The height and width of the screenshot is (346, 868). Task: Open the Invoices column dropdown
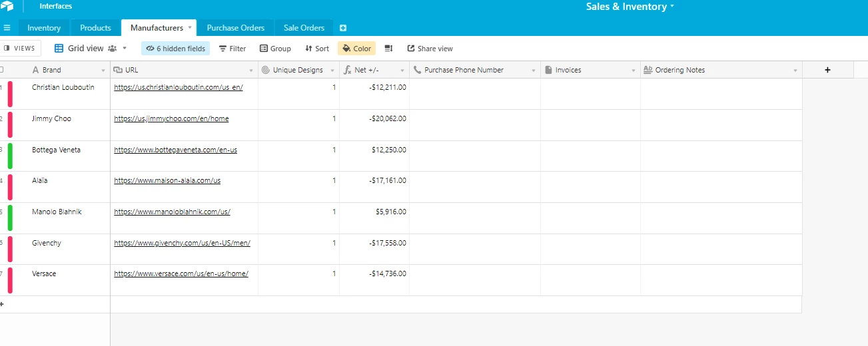(634, 71)
